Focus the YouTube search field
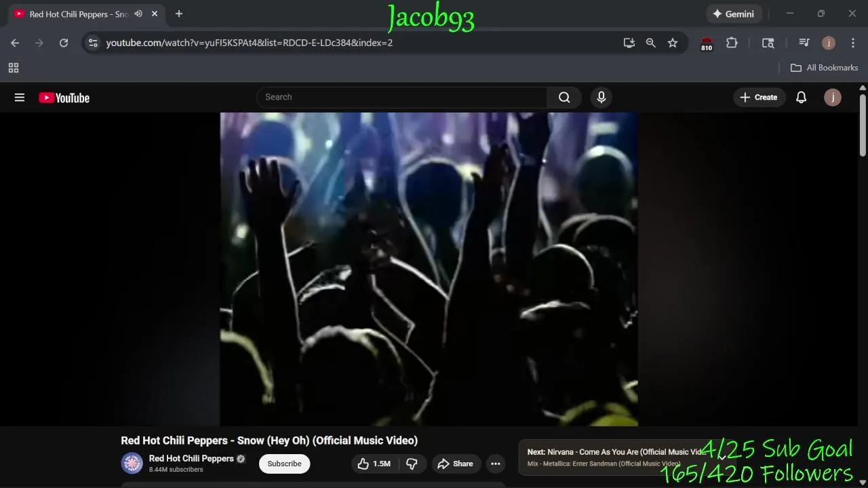 click(402, 98)
